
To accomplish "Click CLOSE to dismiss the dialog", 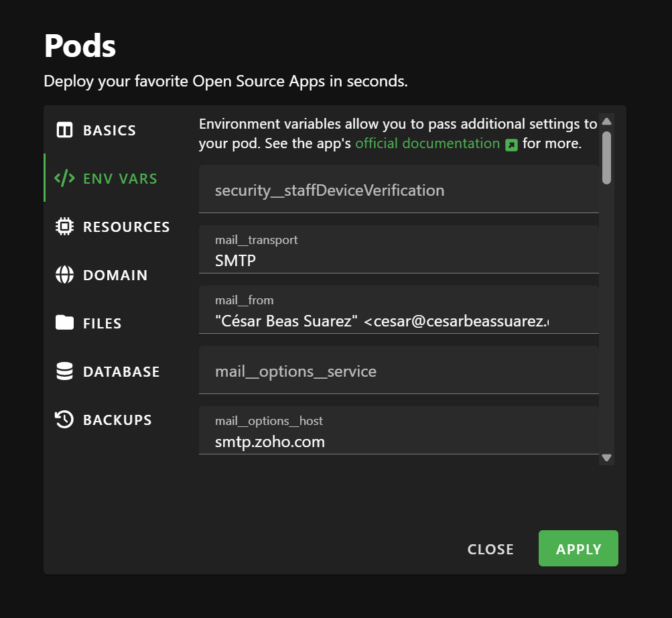I will 490,548.
